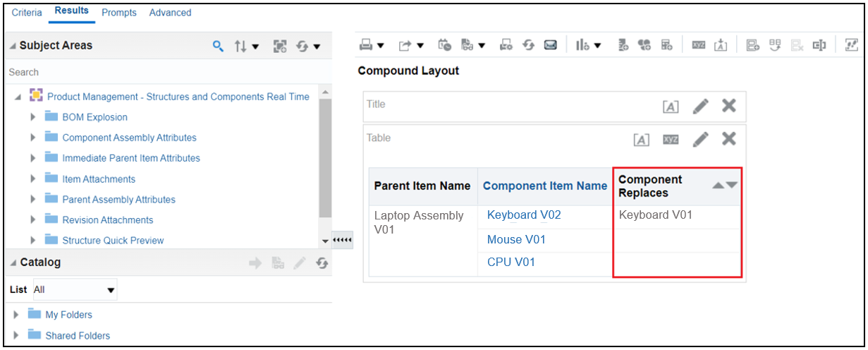The width and height of the screenshot is (868, 350).
Task: Click the xyz rename icon on Table view
Action: [x=671, y=139]
